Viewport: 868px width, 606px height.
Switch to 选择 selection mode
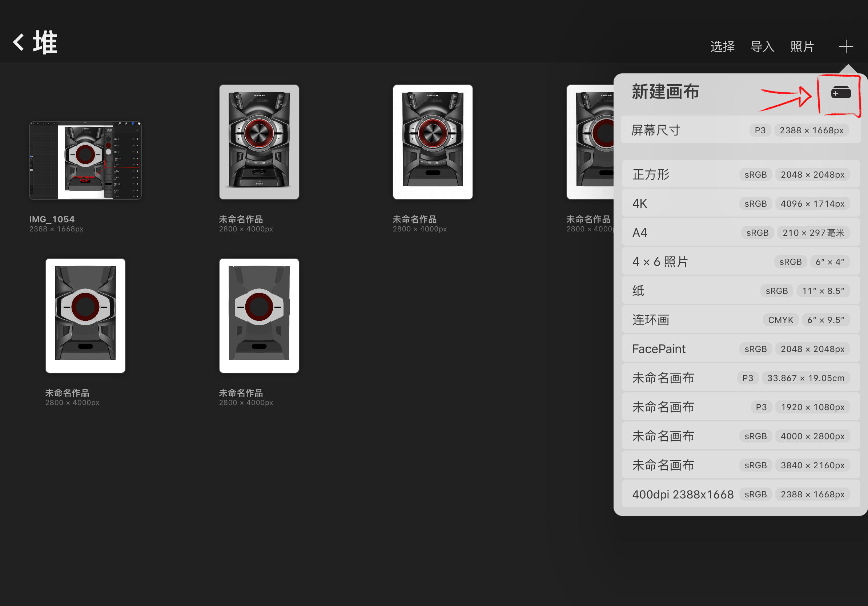tap(722, 46)
